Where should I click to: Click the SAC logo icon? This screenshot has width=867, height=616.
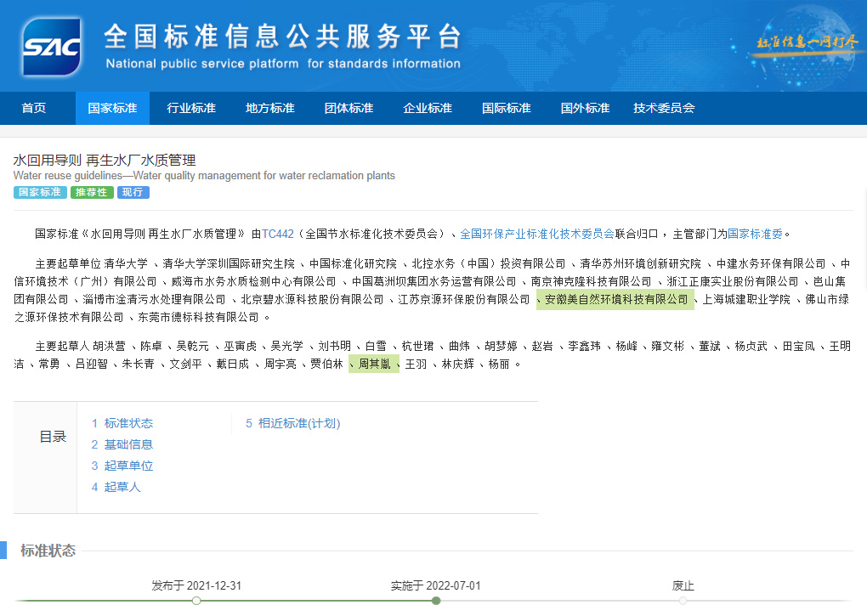point(53,46)
